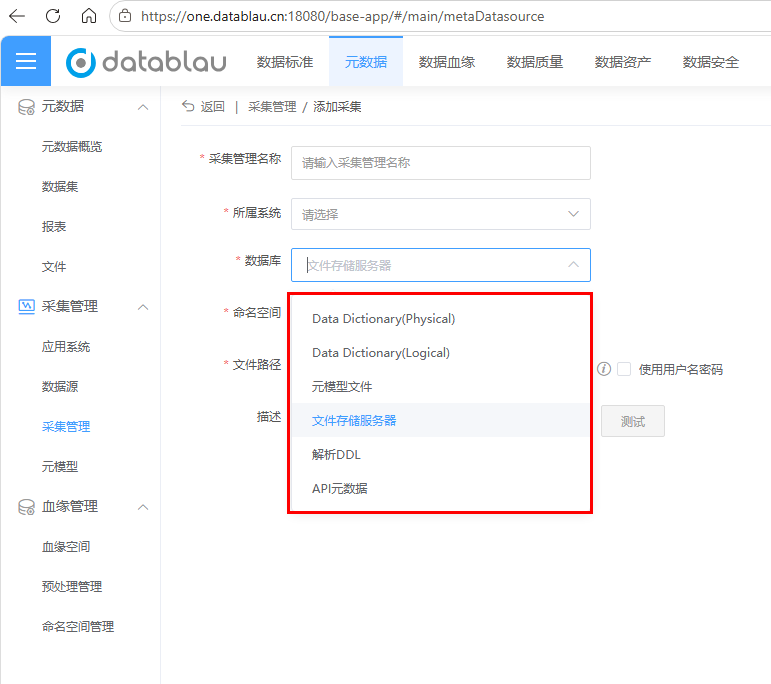
Task: Open 文件 in the sidebar
Action: pyautogui.click(x=54, y=267)
